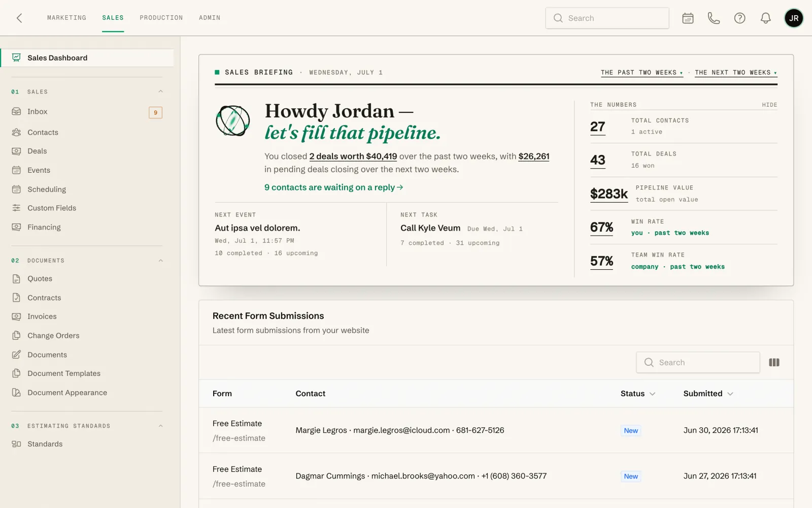
Task: Open '9 contacts are waiting on a reply' link
Action: coord(334,187)
